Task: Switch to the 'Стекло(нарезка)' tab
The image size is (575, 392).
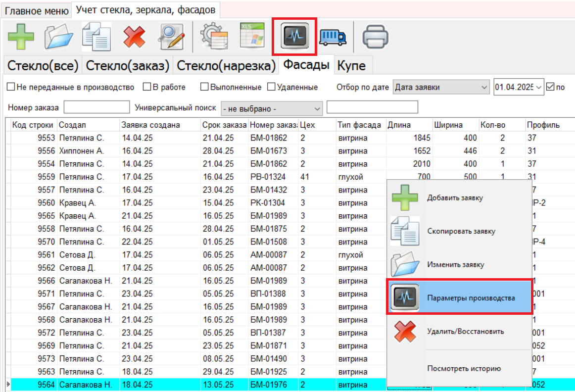Action: (x=226, y=66)
